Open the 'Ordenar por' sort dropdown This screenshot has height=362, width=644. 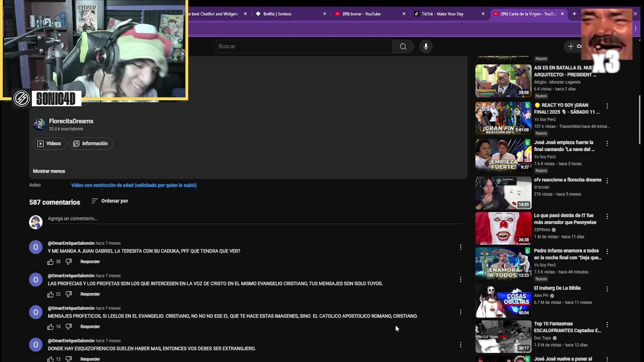point(110,201)
